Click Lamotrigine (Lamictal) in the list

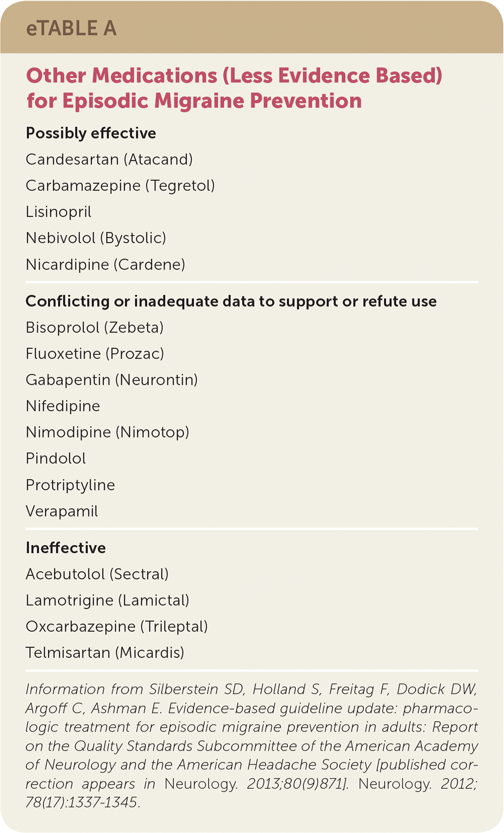click(107, 600)
